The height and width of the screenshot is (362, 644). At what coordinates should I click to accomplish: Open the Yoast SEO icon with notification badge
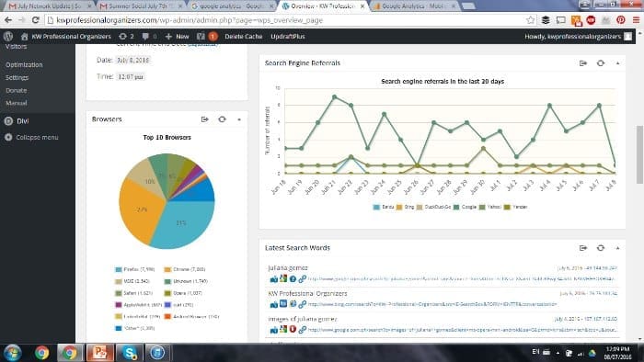tap(207, 36)
